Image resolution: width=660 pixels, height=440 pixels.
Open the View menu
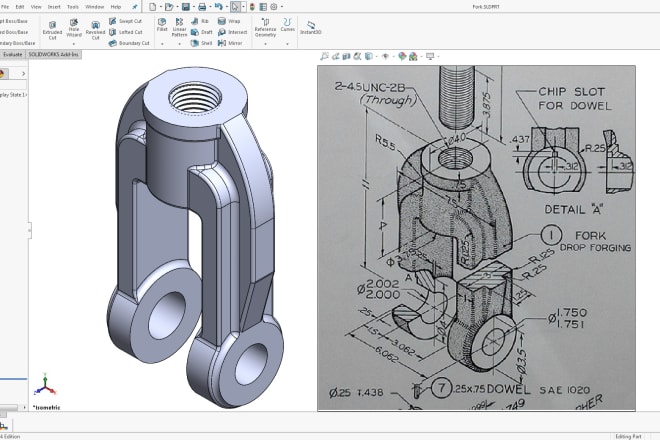coord(36,7)
